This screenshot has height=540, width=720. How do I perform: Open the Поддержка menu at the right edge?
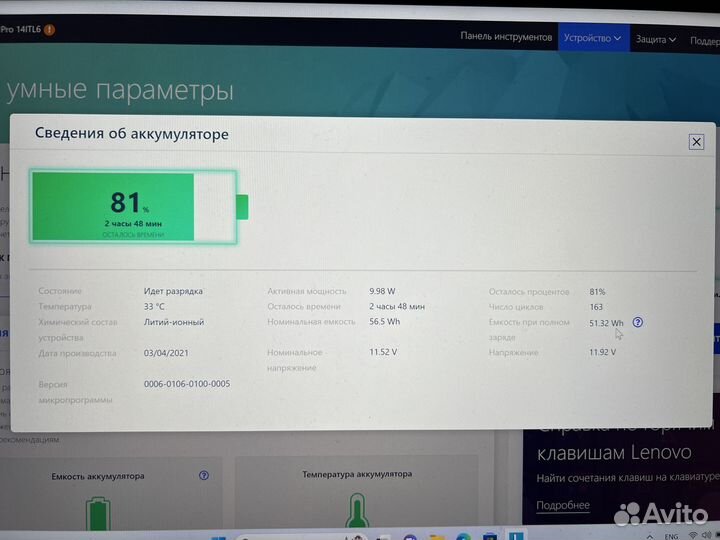(x=705, y=41)
